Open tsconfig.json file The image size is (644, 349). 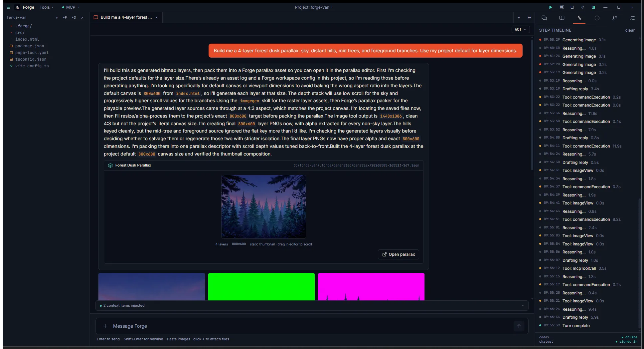31,59
